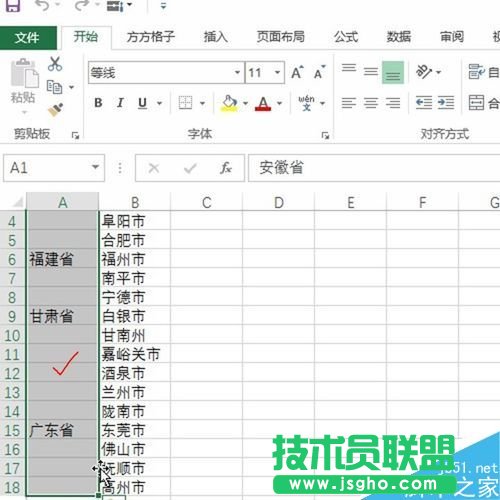This screenshot has width=500, height=500.
Task: Cancel the formula bar entry
Action: point(154,168)
